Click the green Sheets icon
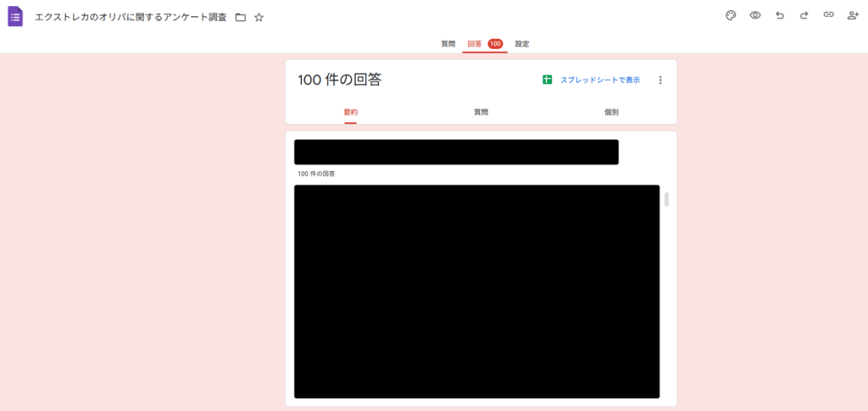 (548, 80)
